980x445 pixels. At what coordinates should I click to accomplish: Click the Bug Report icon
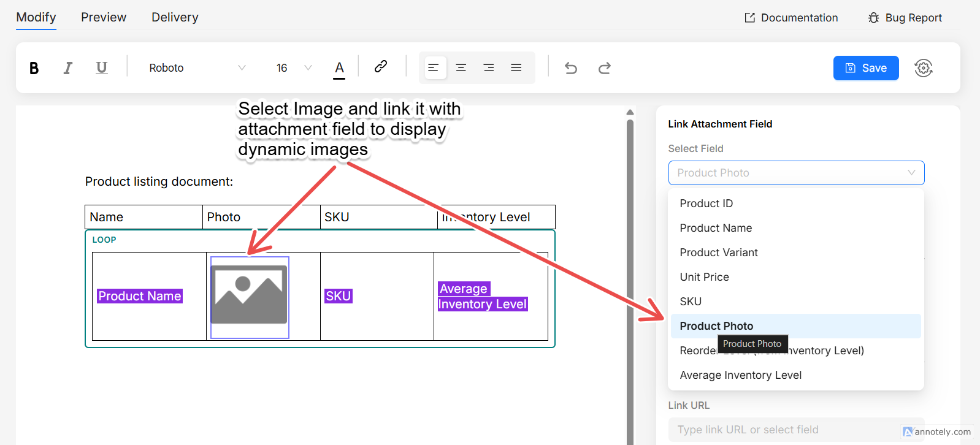(874, 18)
